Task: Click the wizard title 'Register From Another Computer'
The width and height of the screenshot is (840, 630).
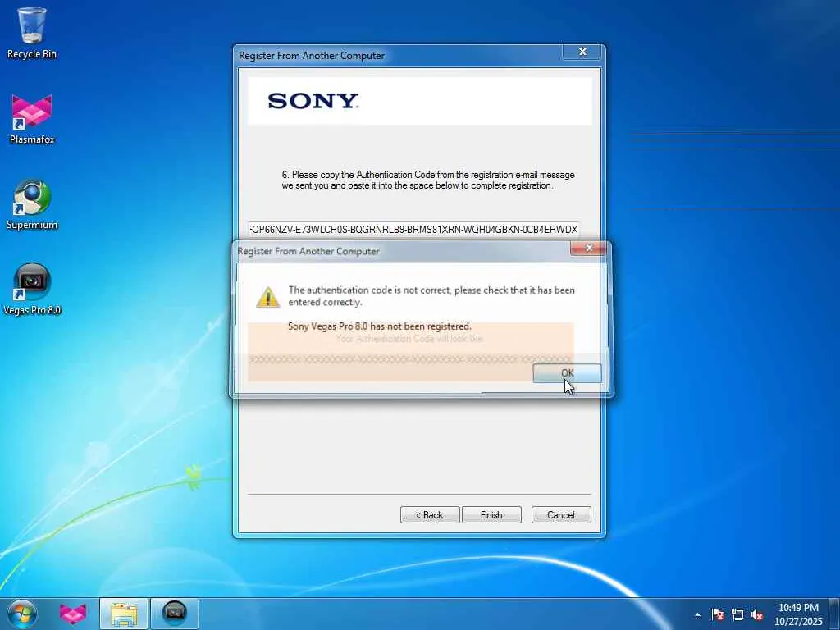Action: click(x=311, y=56)
